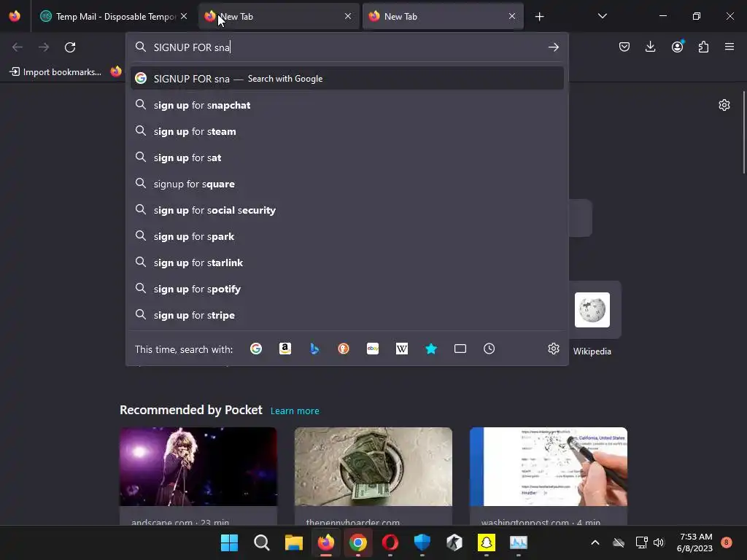Choose suggestion sign up for steam
Screen dimensions: 747x560
coord(347,131)
